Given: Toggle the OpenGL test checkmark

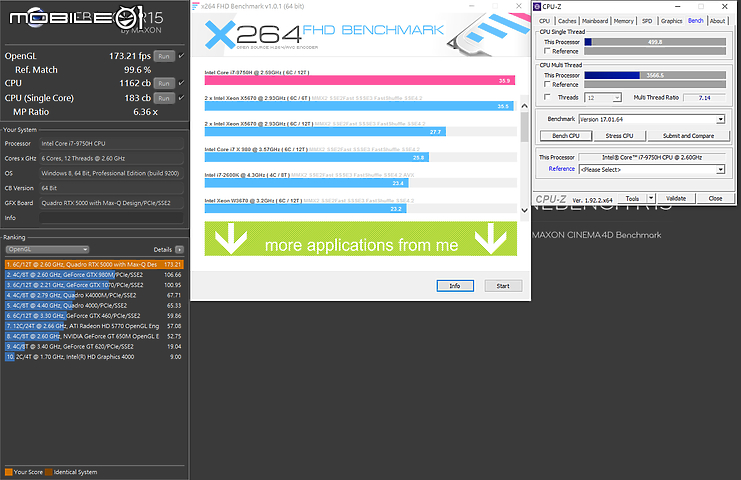Looking at the screenshot, I should [181, 56].
